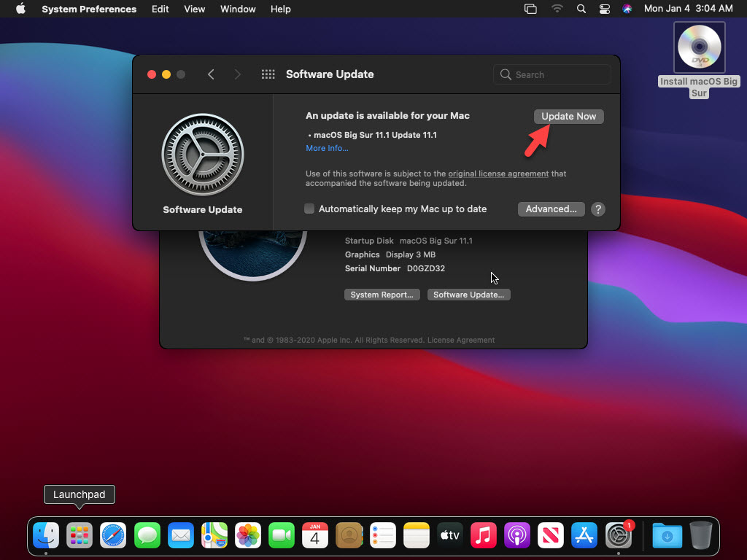Show all preferences grid icon
747x560 pixels.
(268, 74)
